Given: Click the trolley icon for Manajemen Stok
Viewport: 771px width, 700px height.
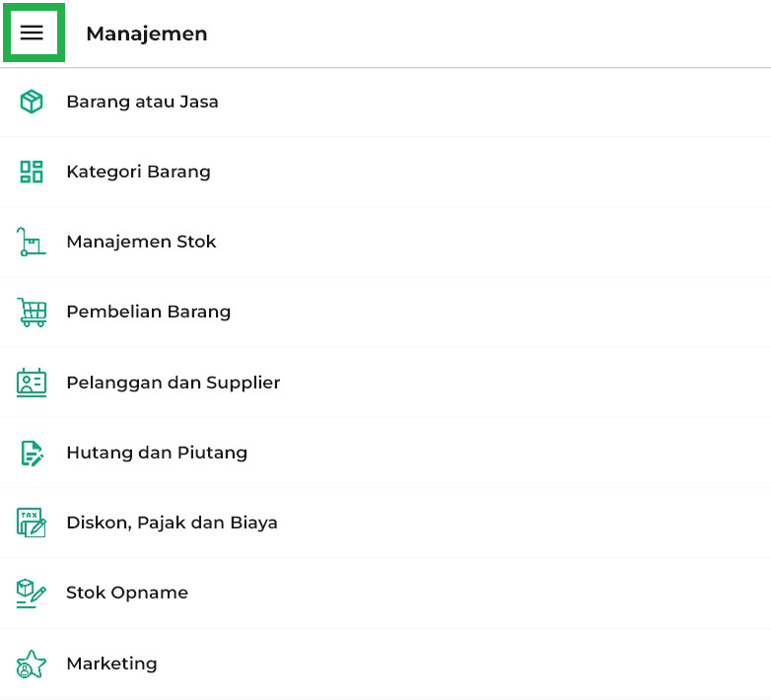Looking at the screenshot, I should coord(32,242).
